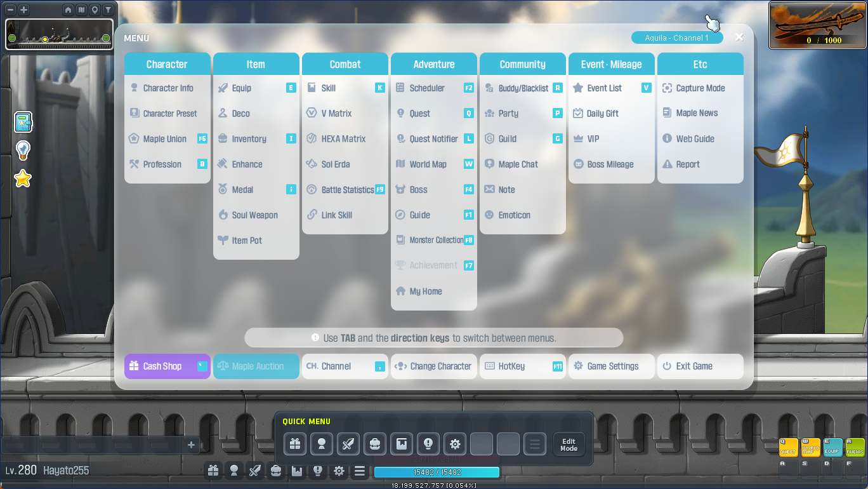Open the blue notebook icon on the left

23,122
